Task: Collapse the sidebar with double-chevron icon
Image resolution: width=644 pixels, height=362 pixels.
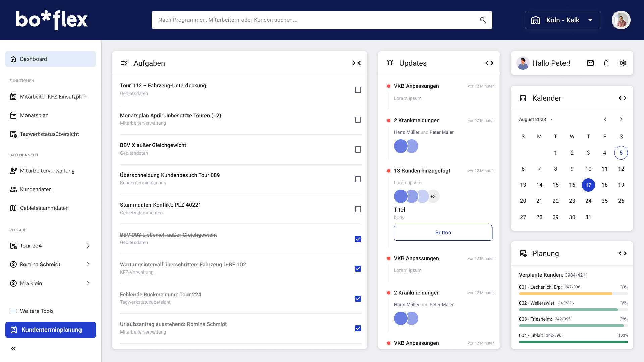Action: pyautogui.click(x=13, y=349)
